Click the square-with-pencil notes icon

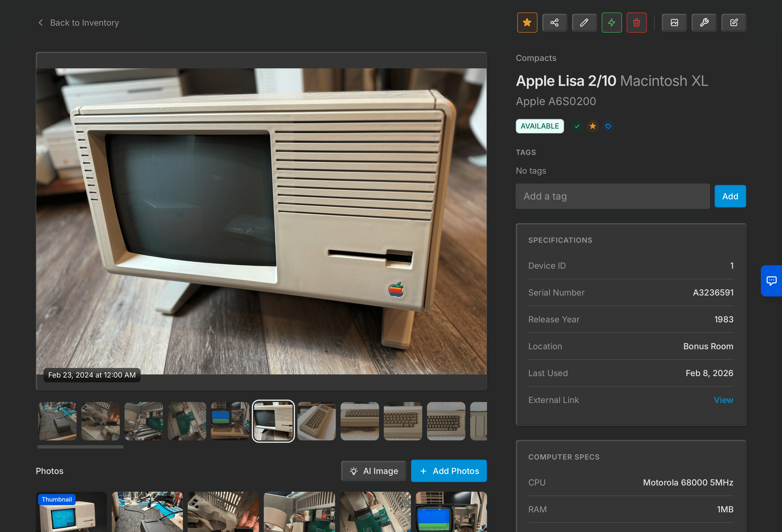[734, 23]
